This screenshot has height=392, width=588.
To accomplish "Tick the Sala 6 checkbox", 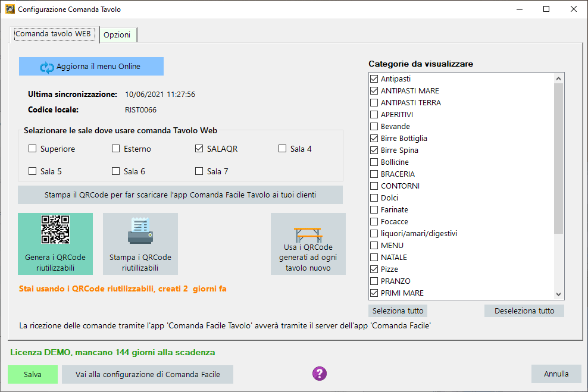I will point(116,171).
